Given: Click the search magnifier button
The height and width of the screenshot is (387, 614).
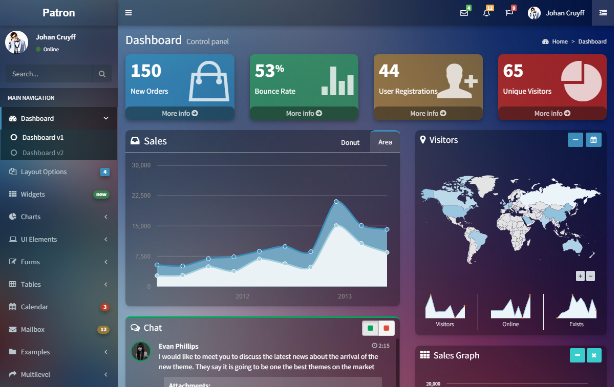Looking at the screenshot, I should tap(102, 74).
